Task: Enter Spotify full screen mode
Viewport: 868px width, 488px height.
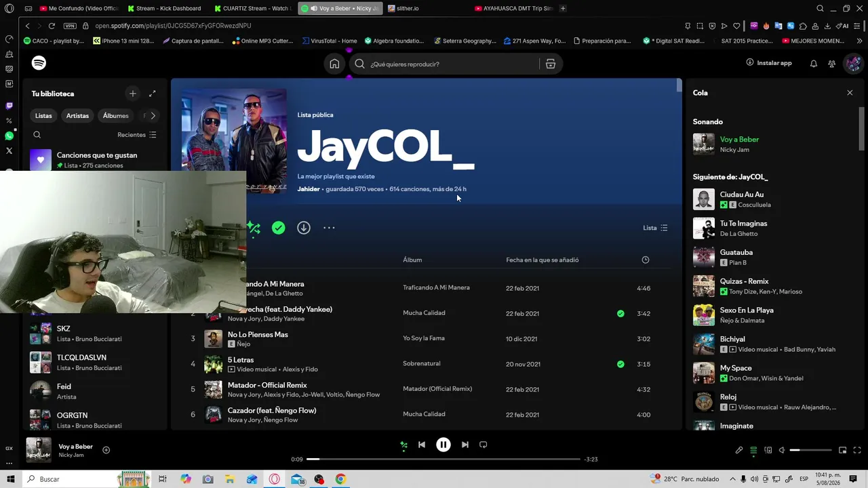Action: 857,450
